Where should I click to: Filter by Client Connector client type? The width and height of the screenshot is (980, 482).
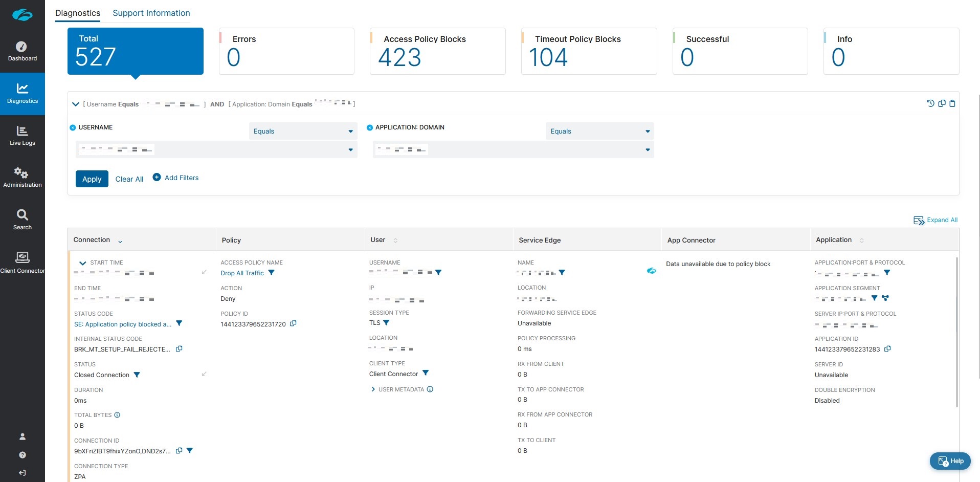[426, 373]
